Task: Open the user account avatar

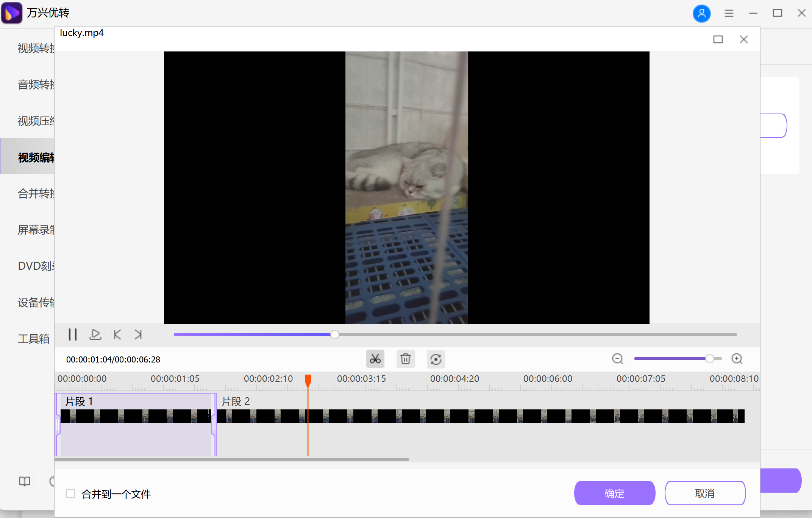Action: [x=701, y=13]
